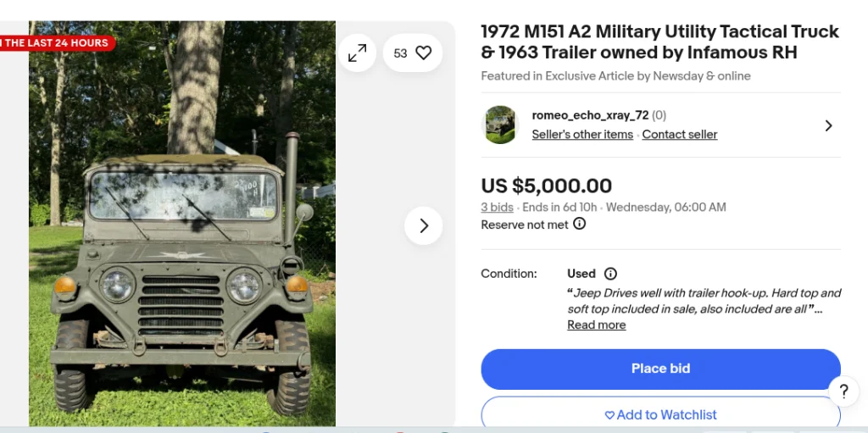The width and height of the screenshot is (868, 433).
Task: Add this listing to Watchlist
Action: (x=660, y=414)
